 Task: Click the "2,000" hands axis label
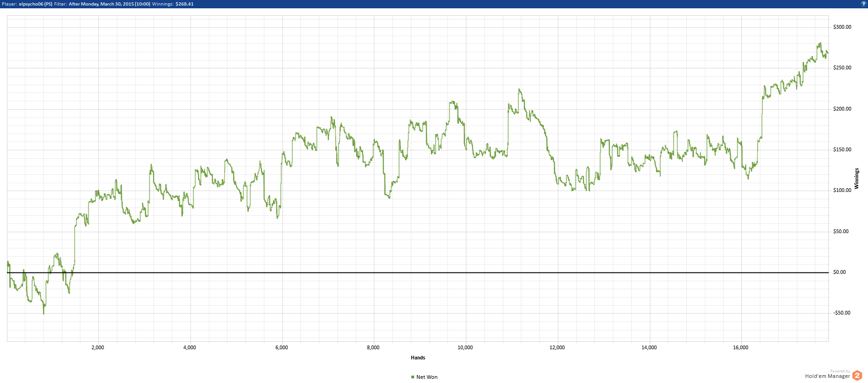[x=98, y=347]
